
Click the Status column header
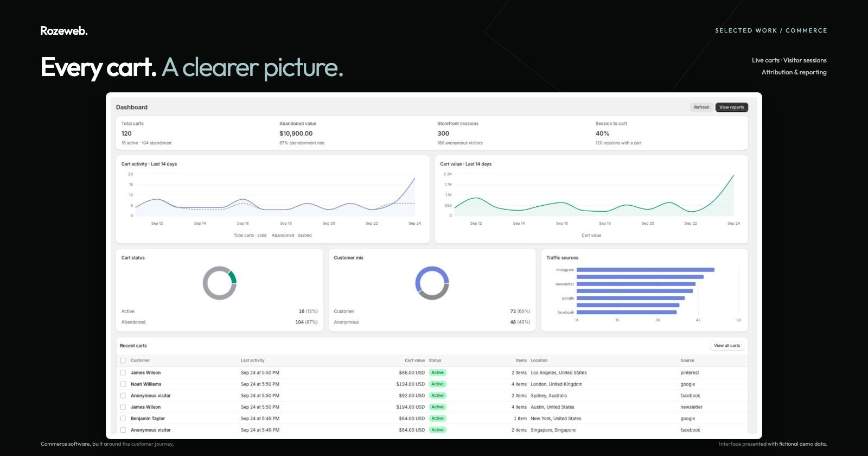tap(435, 360)
